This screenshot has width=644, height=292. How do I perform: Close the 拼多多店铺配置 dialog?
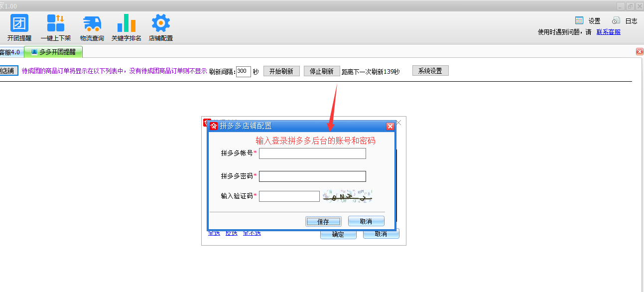coord(390,126)
